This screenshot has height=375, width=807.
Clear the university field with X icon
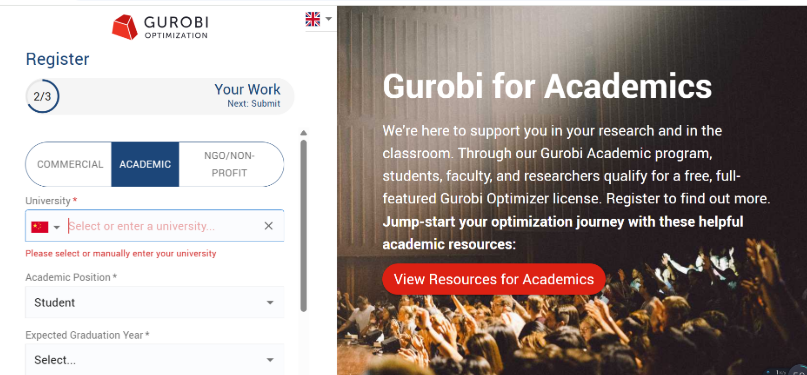click(268, 226)
